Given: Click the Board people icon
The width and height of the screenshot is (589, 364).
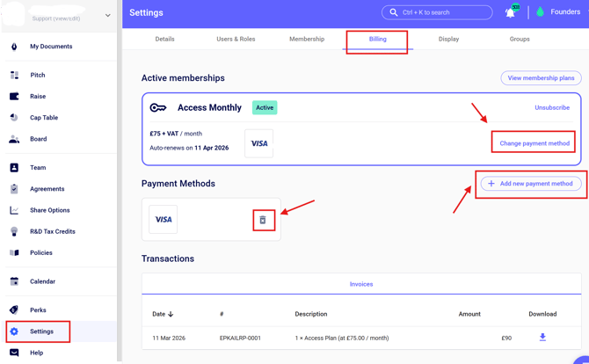Looking at the screenshot, I should click(x=14, y=139).
